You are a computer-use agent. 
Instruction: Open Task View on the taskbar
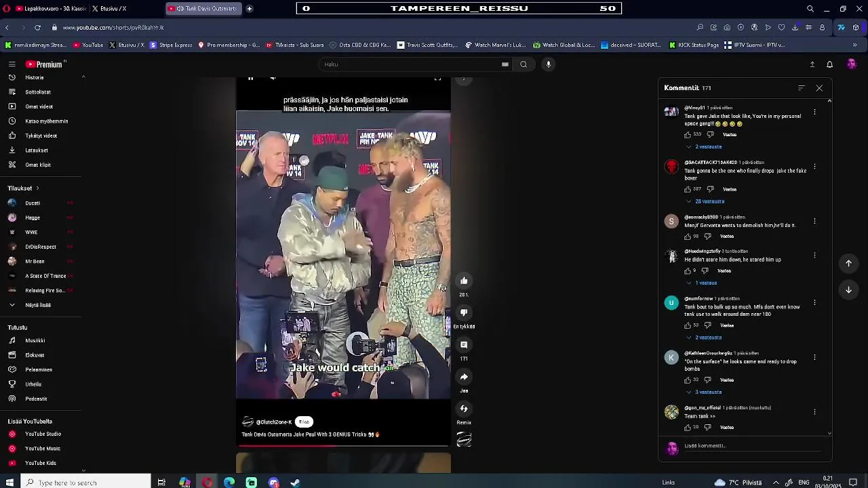coord(161,483)
